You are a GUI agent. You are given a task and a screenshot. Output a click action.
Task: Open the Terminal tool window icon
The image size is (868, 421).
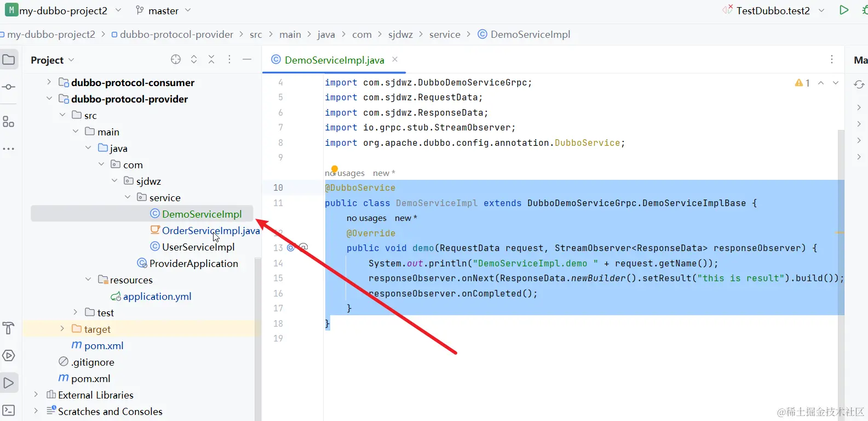(x=9, y=410)
